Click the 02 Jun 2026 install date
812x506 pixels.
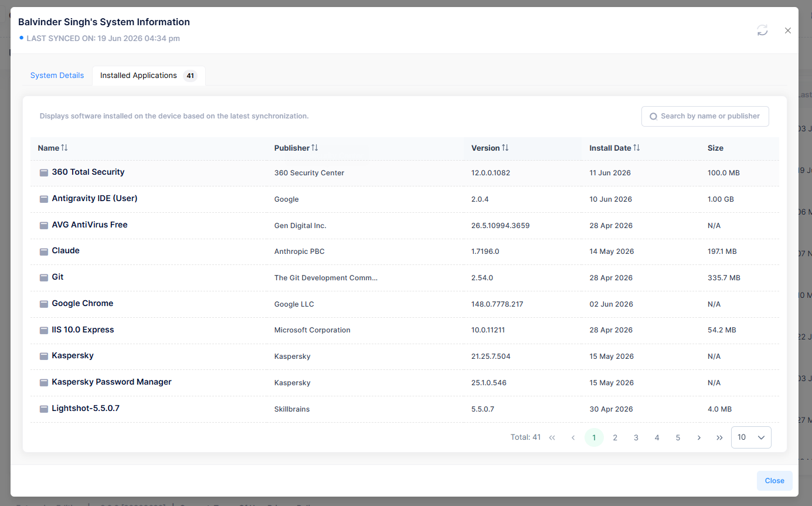tap(611, 304)
